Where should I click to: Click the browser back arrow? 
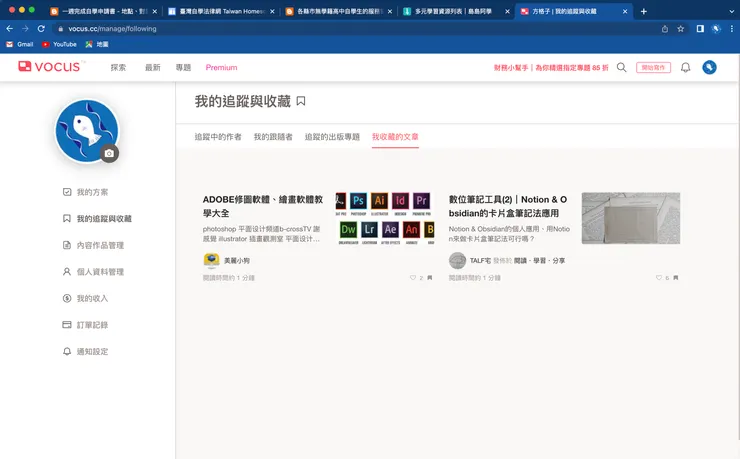pos(9,29)
